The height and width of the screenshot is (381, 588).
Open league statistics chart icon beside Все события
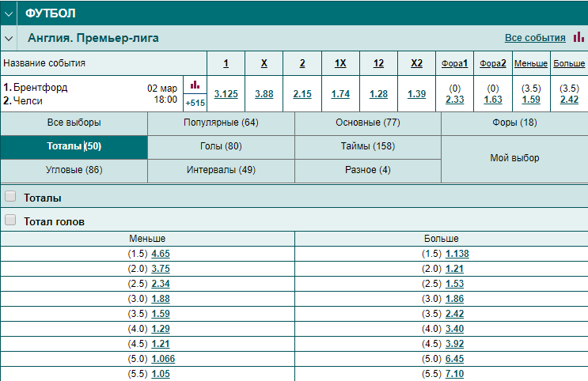(x=579, y=37)
